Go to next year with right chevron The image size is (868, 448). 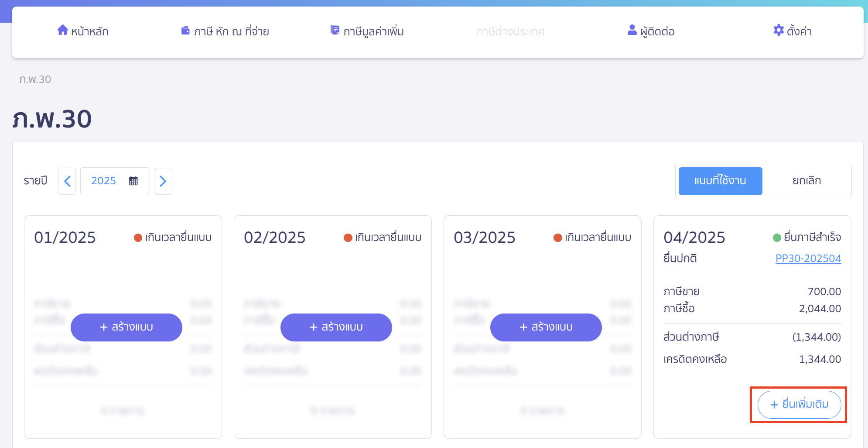coord(163,181)
